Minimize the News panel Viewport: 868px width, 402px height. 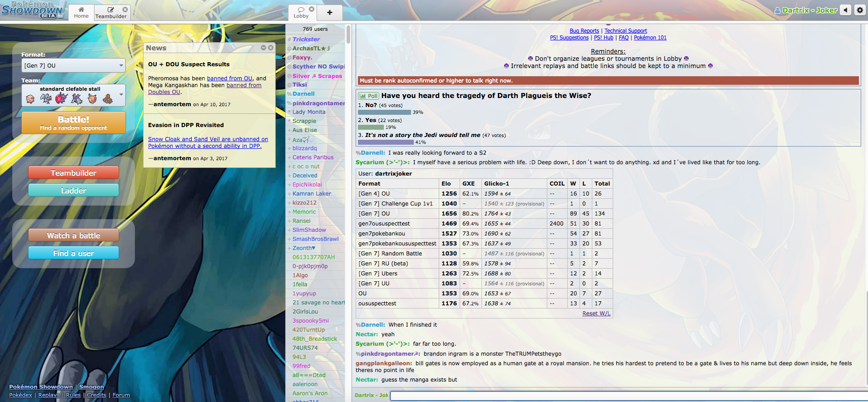click(263, 48)
